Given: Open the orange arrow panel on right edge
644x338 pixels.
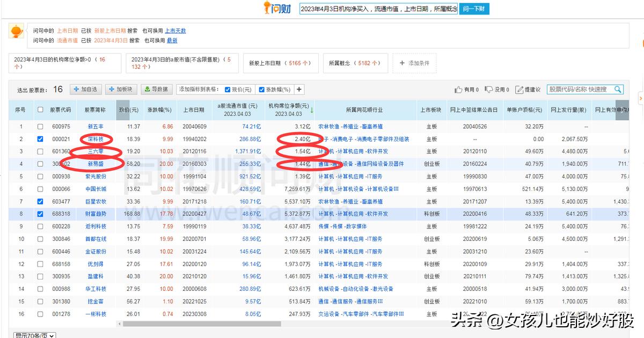Looking at the screenshot, I should point(641,98).
